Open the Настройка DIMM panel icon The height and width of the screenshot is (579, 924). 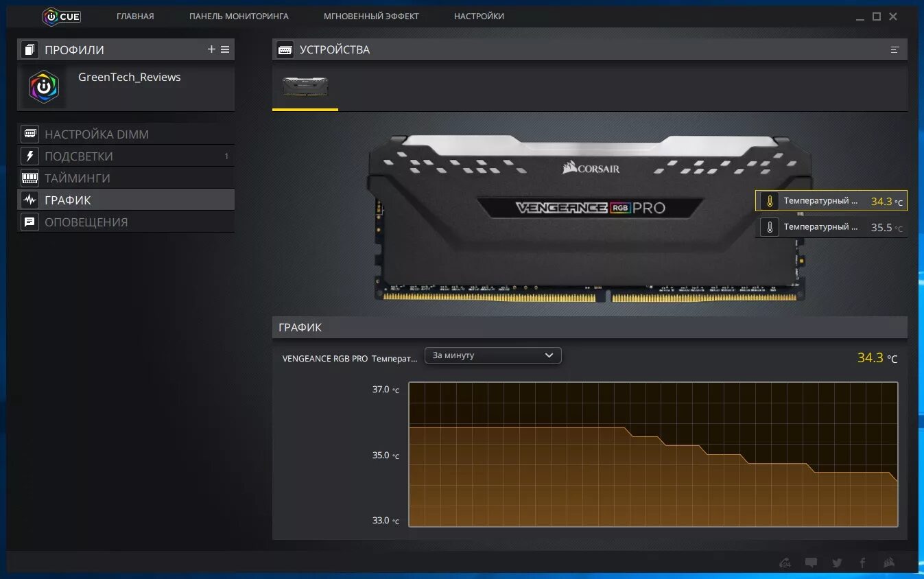click(x=29, y=133)
